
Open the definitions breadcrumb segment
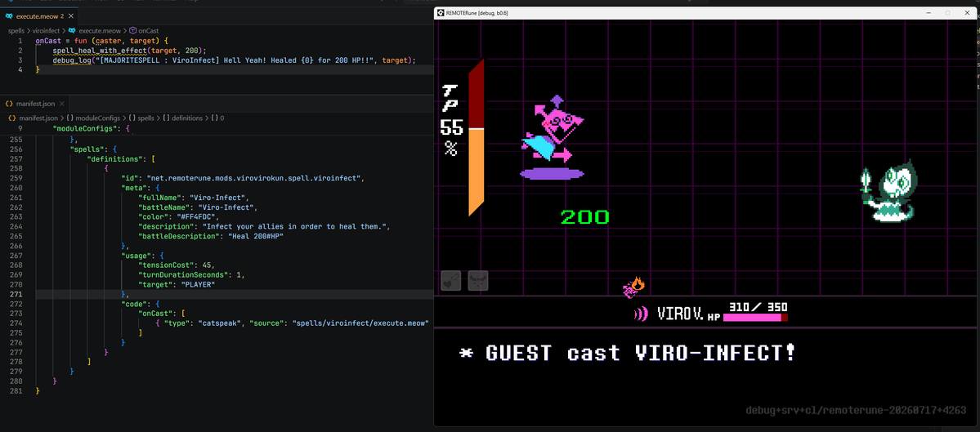[187, 118]
